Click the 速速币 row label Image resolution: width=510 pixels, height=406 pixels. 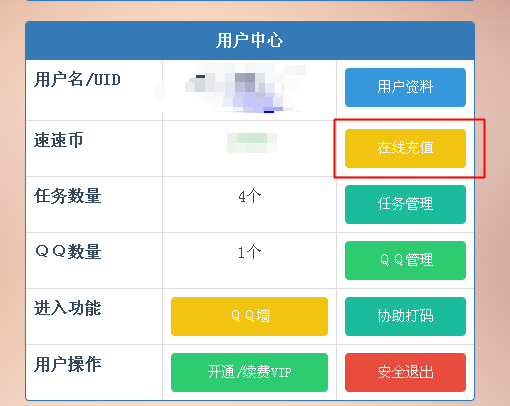[58, 140]
